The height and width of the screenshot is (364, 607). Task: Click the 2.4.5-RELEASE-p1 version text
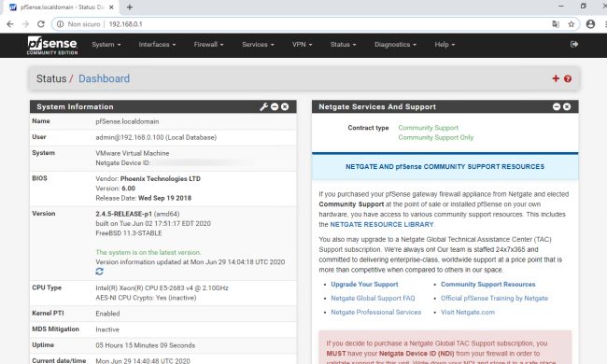click(124, 214)
